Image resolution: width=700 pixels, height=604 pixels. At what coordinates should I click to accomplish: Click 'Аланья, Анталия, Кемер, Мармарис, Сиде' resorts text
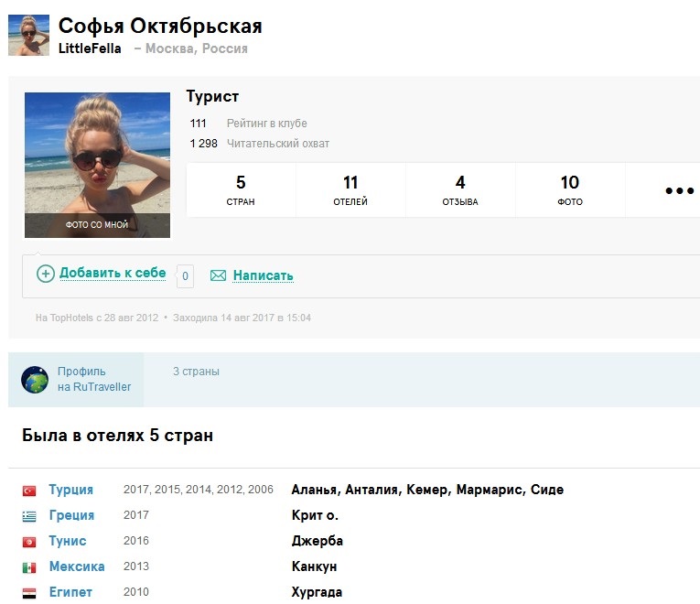(x=427, y=490)
